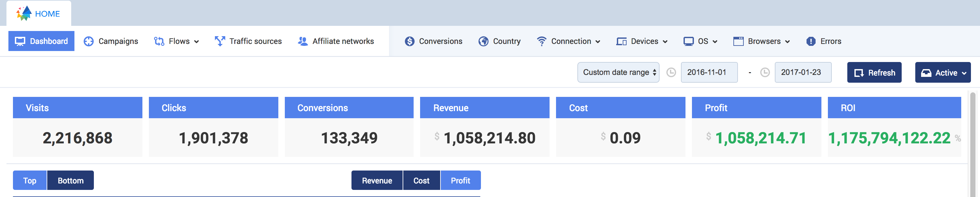Image resolution: width=980 pixels, height=197 pixels.
Task: Click the rocket logo beside HOME
Action: [x=24, y=13]
